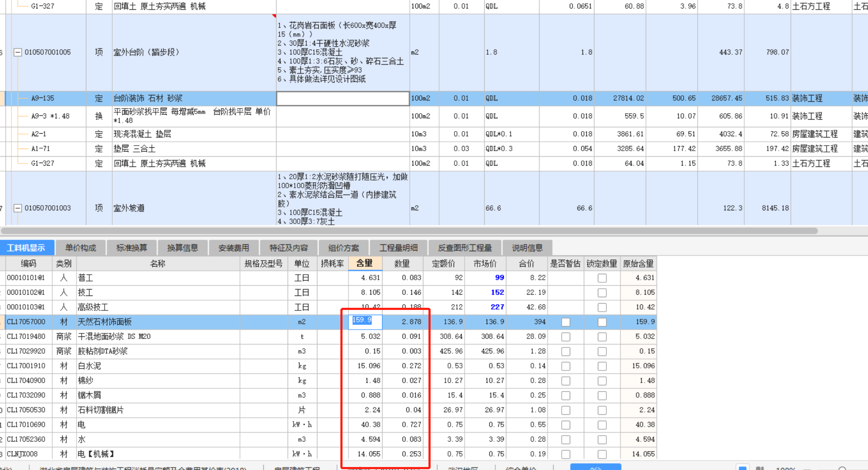Open the 组价方案 tab
Viewport: 868px width, 470px height.
tap(343, 248)
